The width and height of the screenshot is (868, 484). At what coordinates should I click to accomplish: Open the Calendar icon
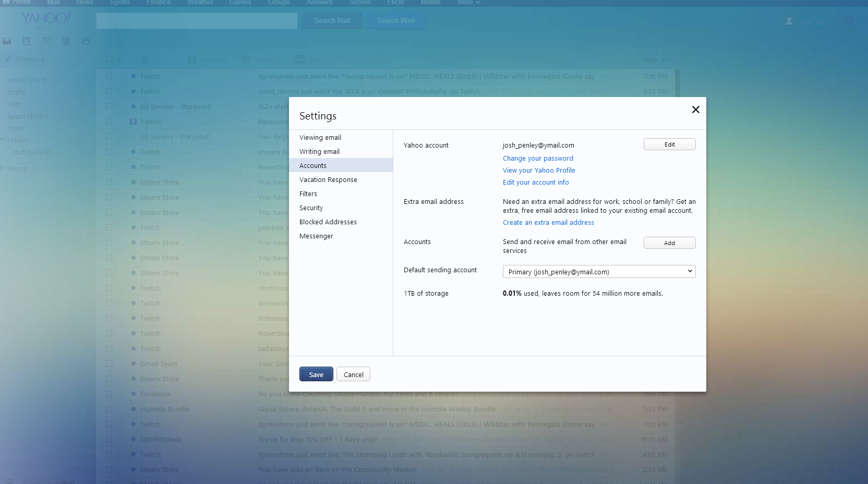click(x=46, y=41)
